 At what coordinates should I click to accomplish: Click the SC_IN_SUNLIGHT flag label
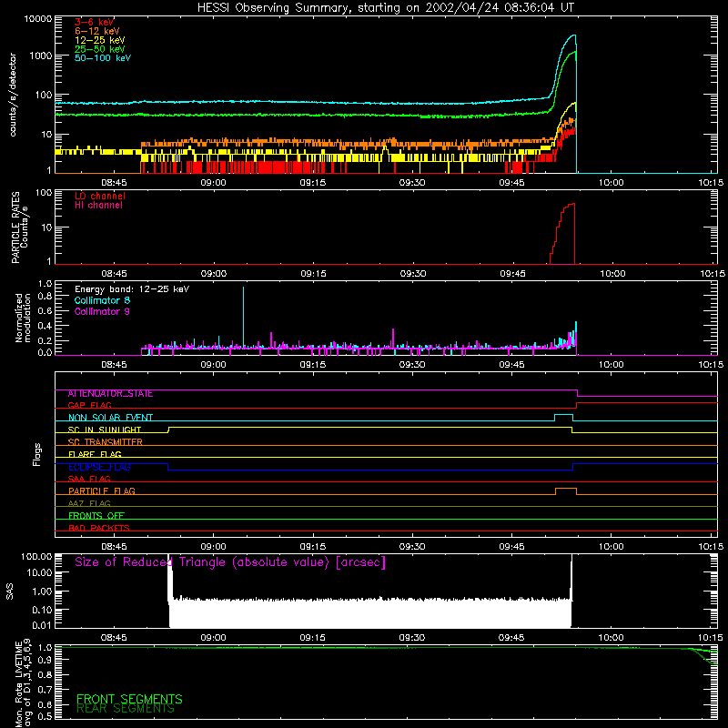click(105, 430)
